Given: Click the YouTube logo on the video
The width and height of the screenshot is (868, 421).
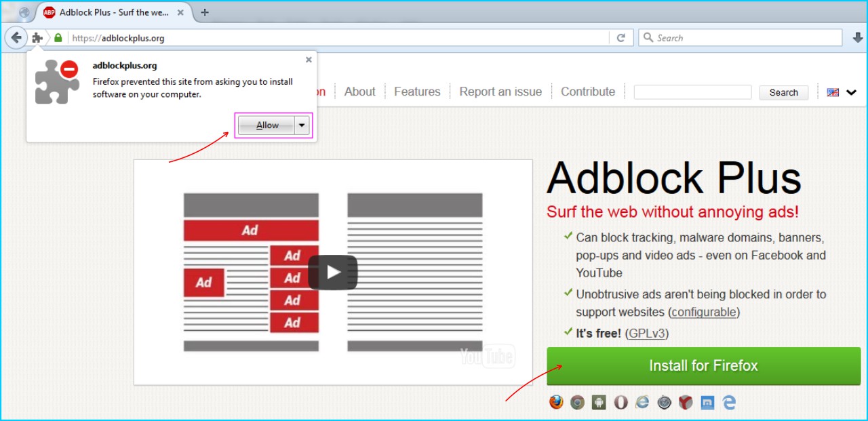Looking at the screenshot, I should click(487, 357).
